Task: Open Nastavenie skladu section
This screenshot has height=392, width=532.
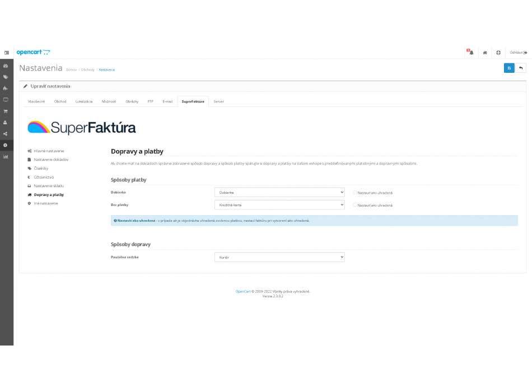Action: (45, 186)
